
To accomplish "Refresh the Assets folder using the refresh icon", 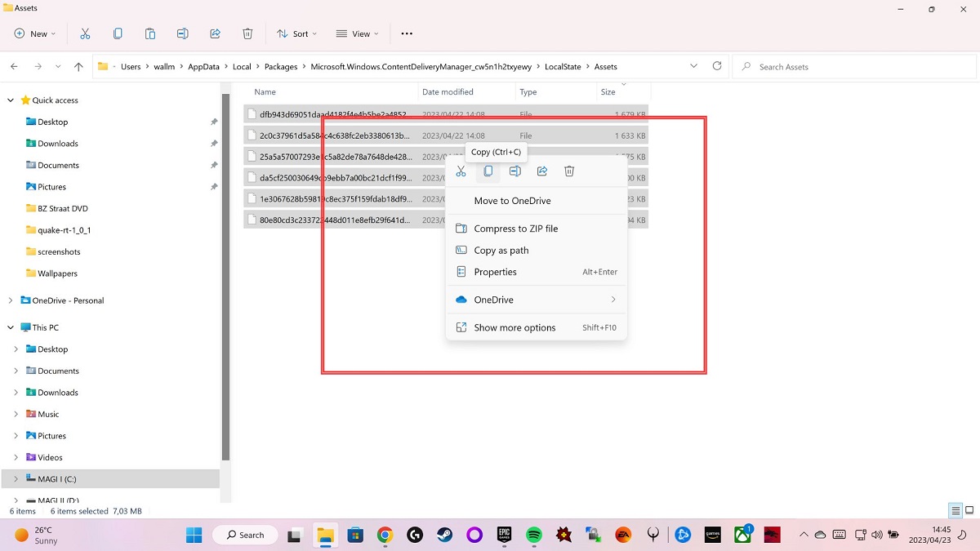I will coord(716,66).
